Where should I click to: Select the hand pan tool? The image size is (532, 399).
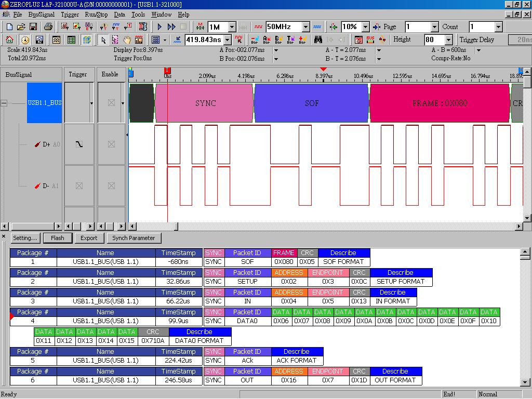point(127,39)
